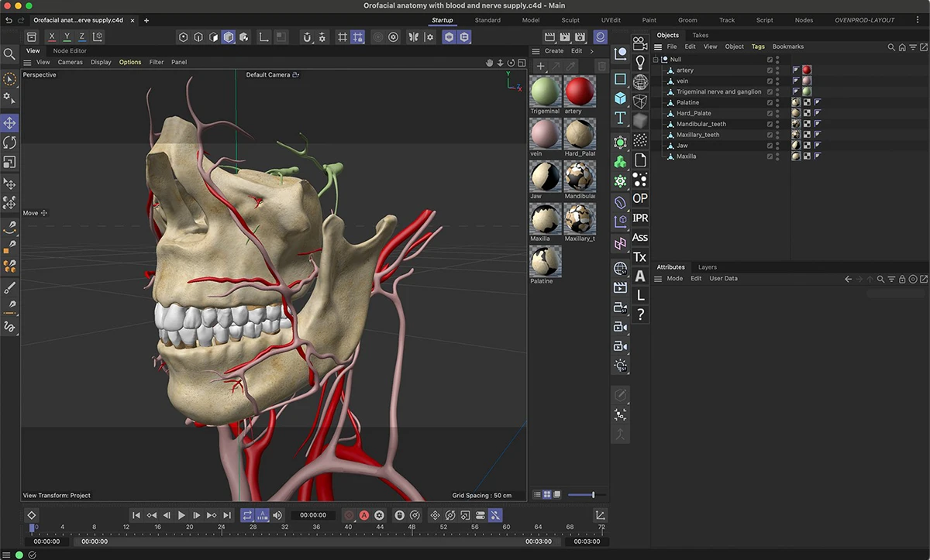The image size is (930, 560).
Task: Select the Text spline tool
Action: pos(620,118)
